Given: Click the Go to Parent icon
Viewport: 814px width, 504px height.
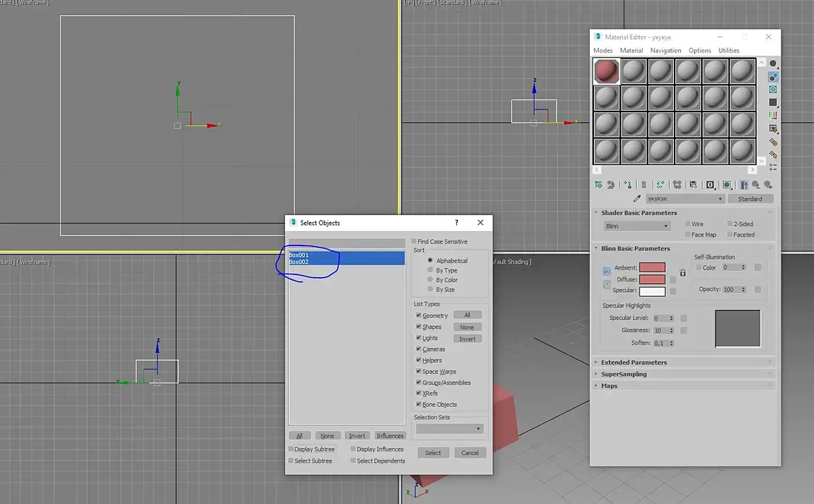Looking at the screenshot, I should [x=756, y=185].
